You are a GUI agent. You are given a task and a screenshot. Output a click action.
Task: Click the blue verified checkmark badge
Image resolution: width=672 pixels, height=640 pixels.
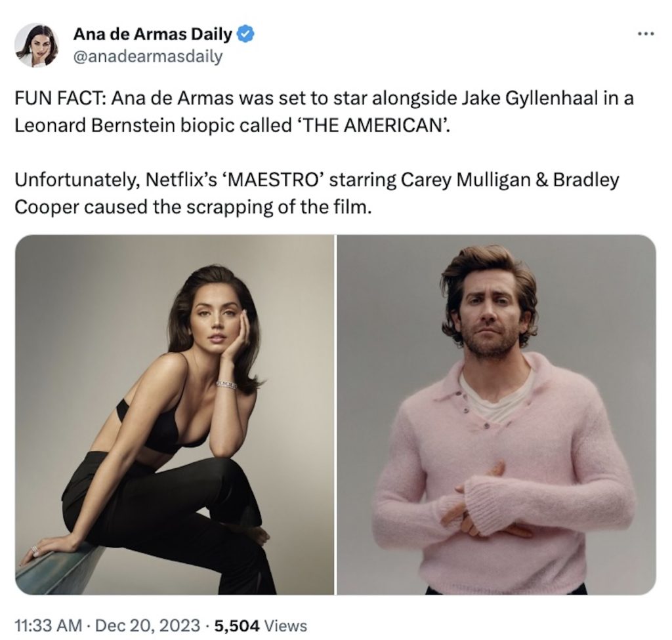click(245, 34)
